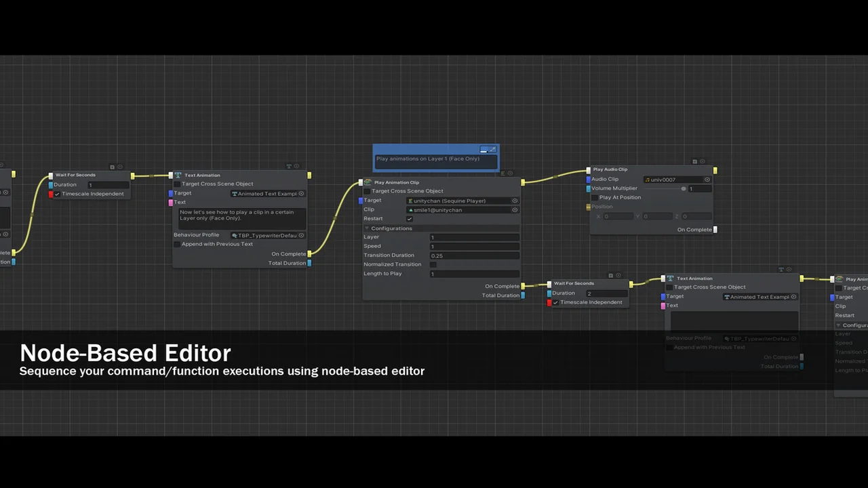
Task: Click the Transition Duration field showing 0.25
Action: click(474, 256)
